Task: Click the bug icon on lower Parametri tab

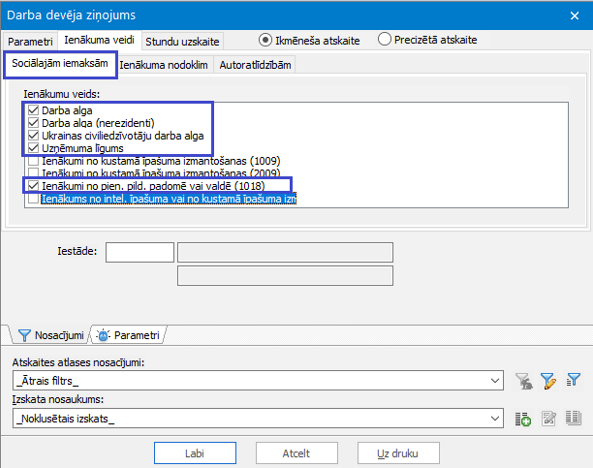Action: click(103, 335)
